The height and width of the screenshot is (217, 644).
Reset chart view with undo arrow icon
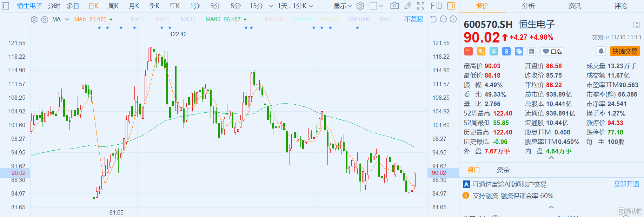[x=433, y=19]
